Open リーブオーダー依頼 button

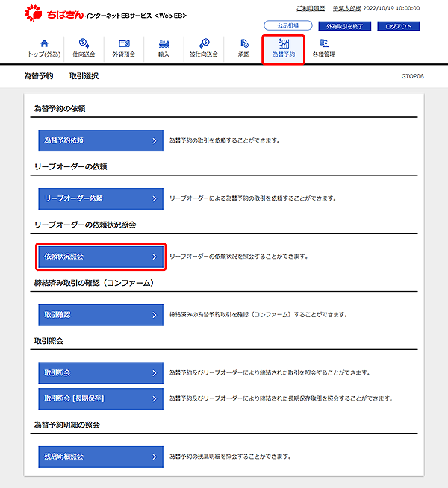coord(101,199)
